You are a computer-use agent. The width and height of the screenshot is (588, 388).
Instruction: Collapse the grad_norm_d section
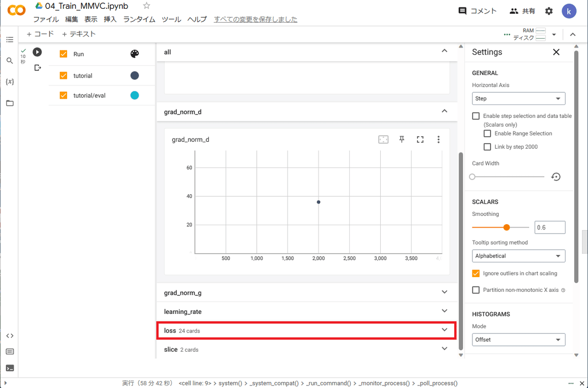click(x=444, y=111)
